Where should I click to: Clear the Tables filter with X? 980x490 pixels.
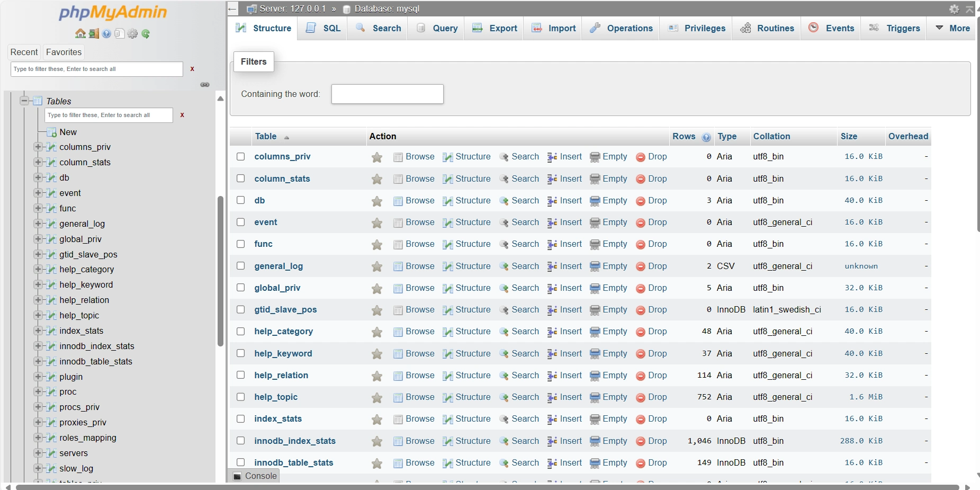pyautogui.click(x=182, y=115)
